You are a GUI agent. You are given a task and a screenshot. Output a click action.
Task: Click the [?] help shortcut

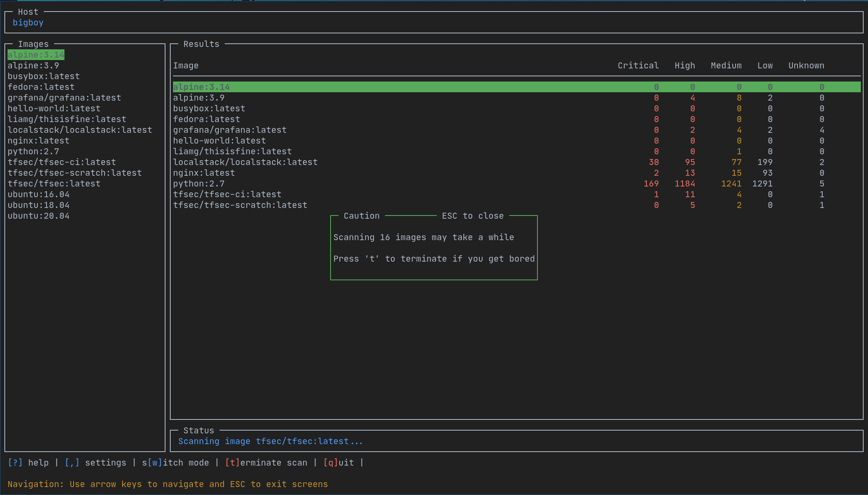28,463
